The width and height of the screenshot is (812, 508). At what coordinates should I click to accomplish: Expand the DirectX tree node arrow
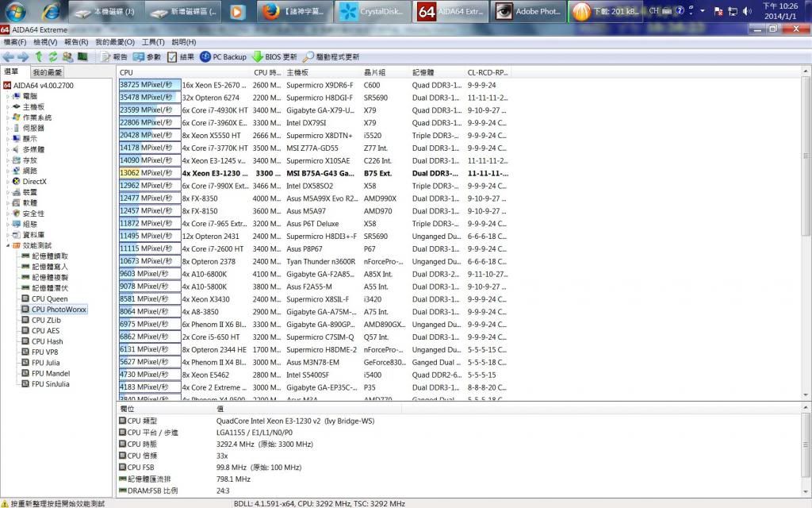pos(7,182)
